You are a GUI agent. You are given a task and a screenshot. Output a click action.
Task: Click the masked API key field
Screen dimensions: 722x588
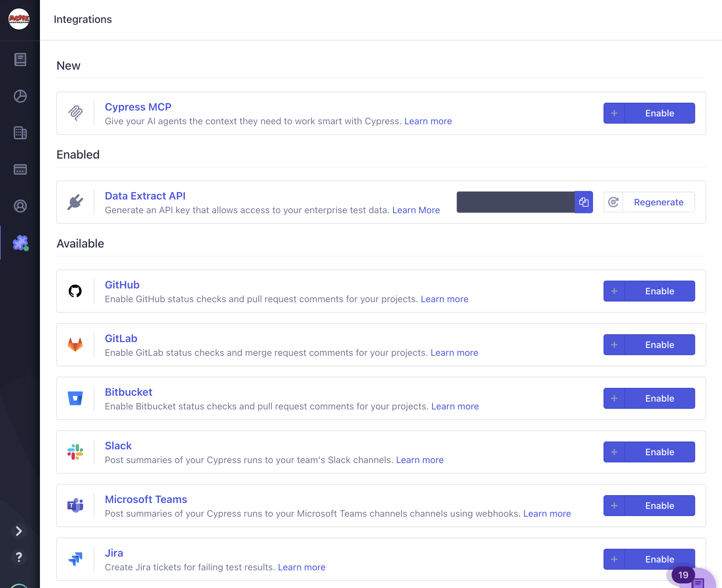click(515, 202)
